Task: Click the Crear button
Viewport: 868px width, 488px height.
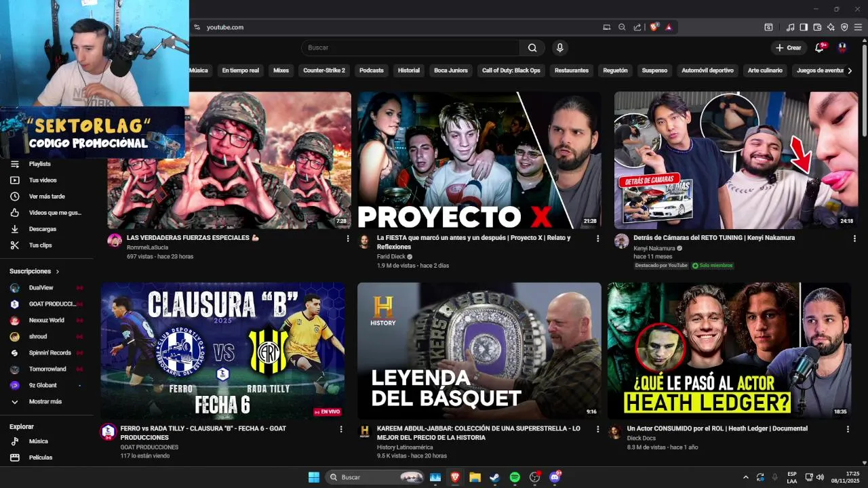Action: pyautogui.click(x=789, y=47)
